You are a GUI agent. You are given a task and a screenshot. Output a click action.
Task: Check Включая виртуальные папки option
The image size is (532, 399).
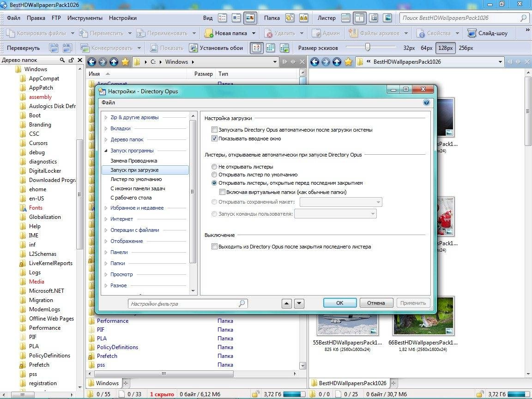click(222, 192)
